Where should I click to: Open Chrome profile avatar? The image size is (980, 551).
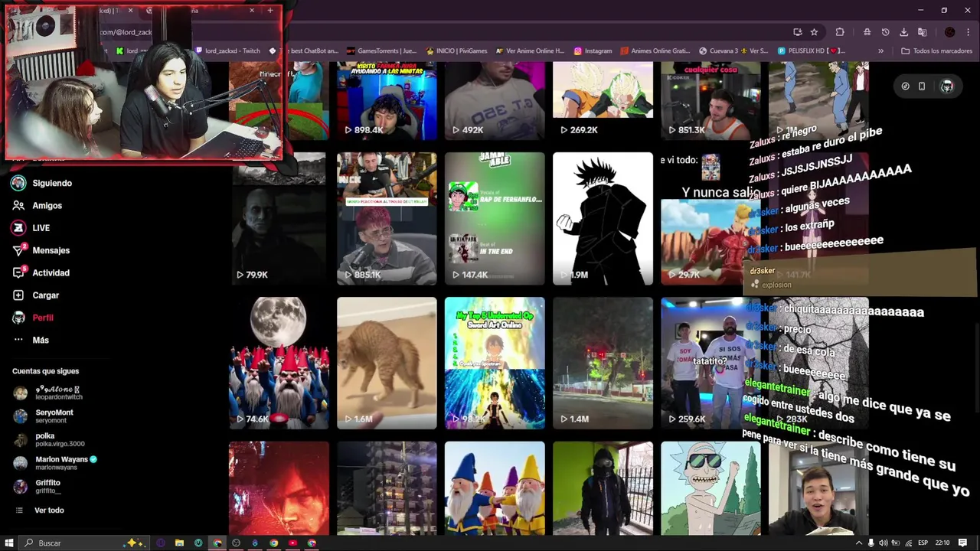pos(949,32)
